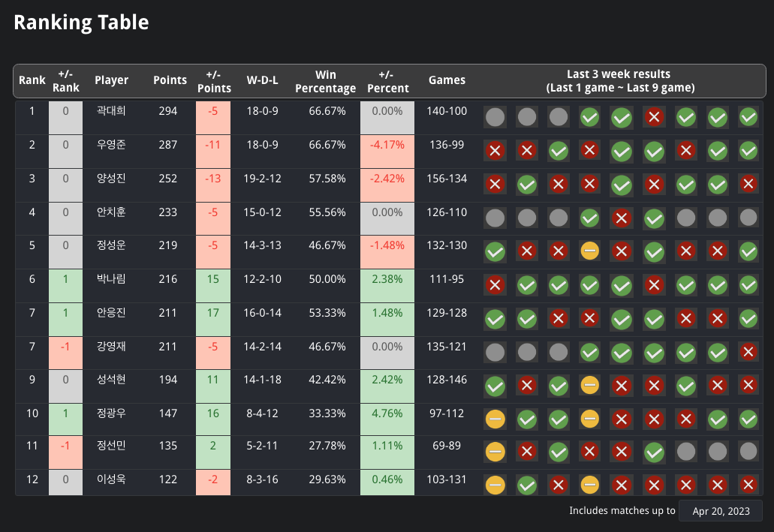The height and width of the screenshot is (532, 774).
Task: Sort by the Win Percentage column header
Action: click(x=325, y=80)
